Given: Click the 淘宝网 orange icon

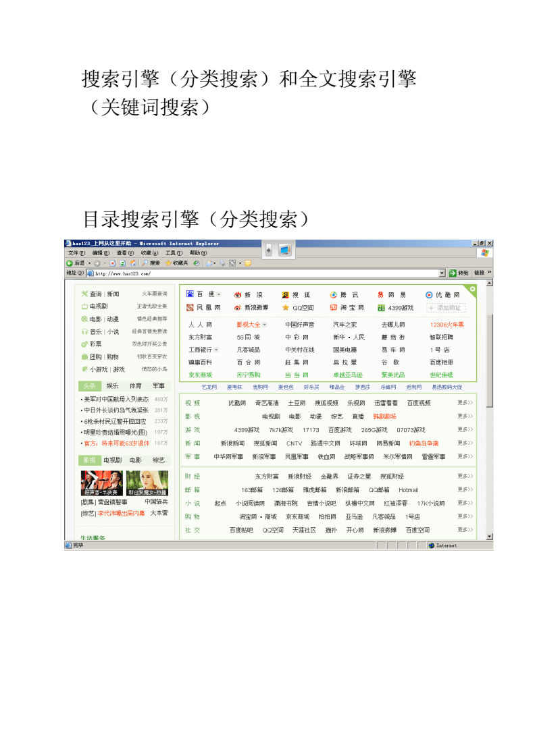Looking at the screenshot, I should click(333, 308).
